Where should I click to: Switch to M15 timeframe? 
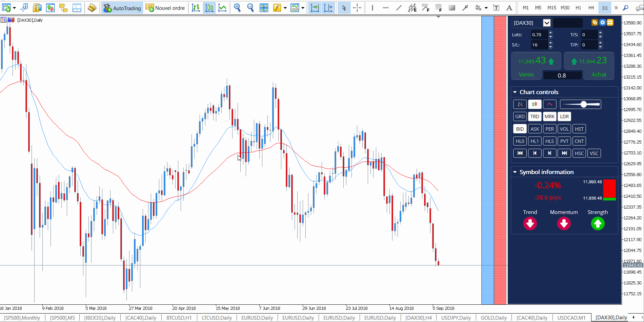pos(552,7)
